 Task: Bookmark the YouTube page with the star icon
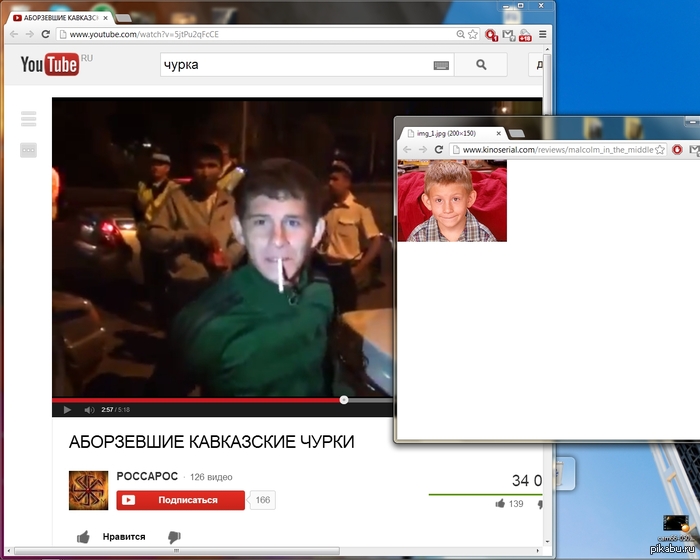point(472,34)
